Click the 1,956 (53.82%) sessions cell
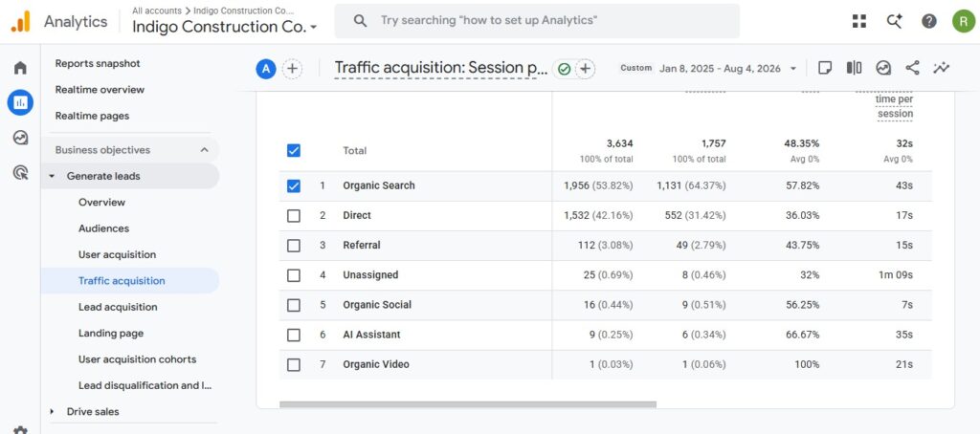 (598, 185)
